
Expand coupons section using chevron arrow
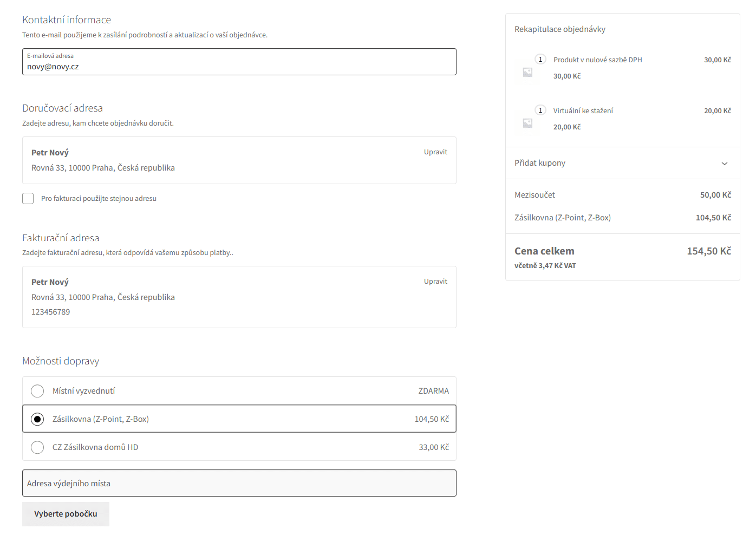coord(724,164)
